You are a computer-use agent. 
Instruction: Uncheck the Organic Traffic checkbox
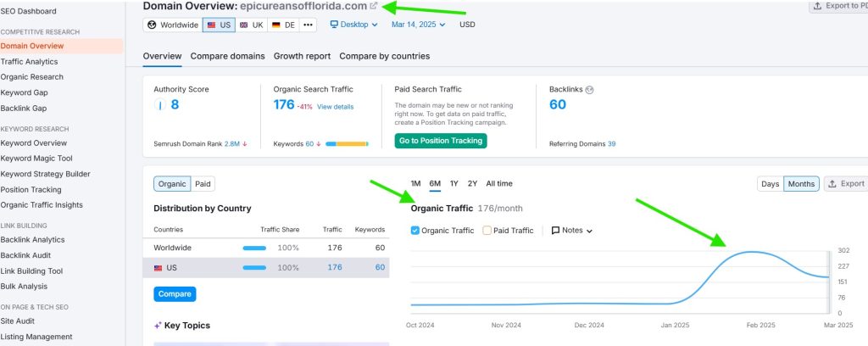pos(415,230)
